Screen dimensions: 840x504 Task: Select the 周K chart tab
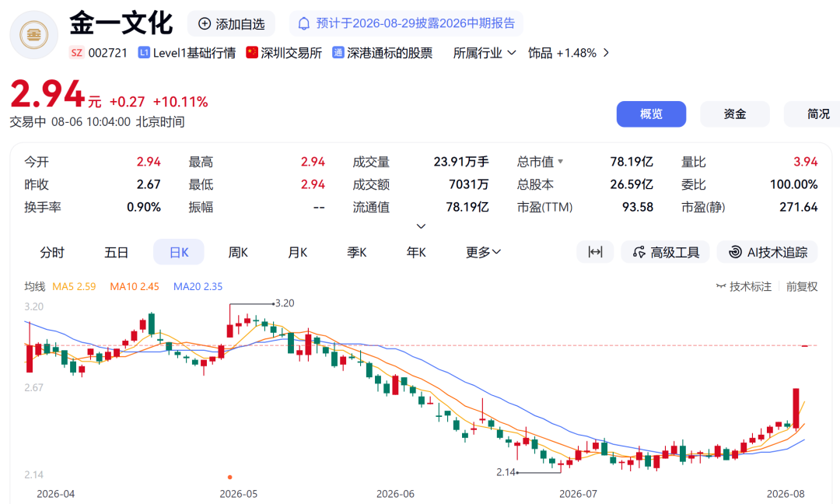point(238,252)
